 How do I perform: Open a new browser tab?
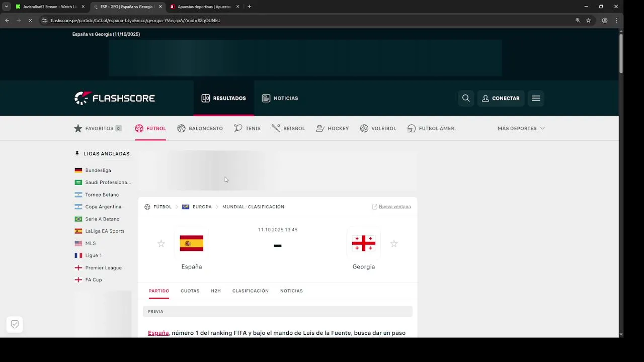[x=249, y=7]
